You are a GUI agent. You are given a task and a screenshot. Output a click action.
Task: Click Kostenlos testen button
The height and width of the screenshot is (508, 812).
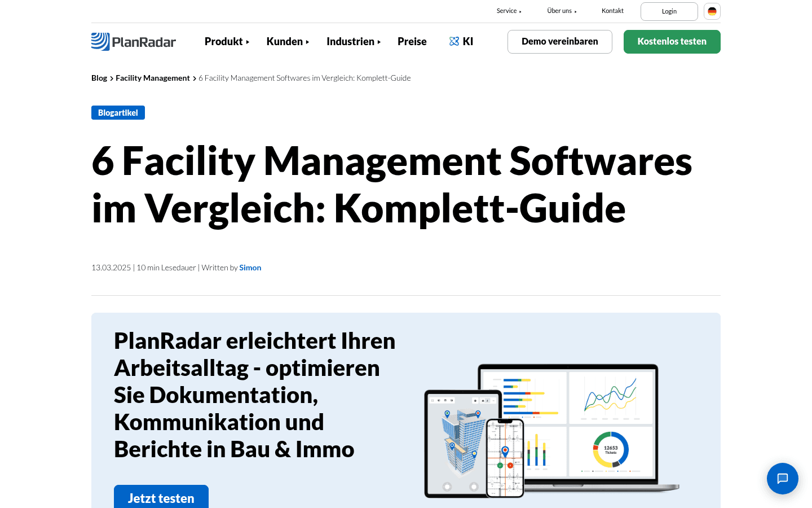pyautogui.click(x=672, y=42)
